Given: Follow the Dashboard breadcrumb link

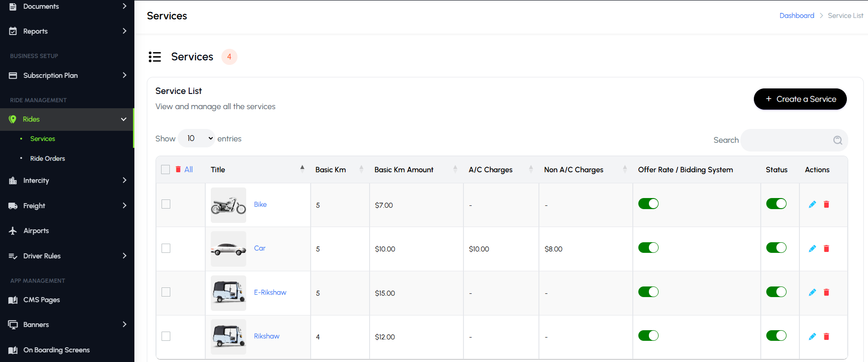Looking at the screenshot, I should coord(797,16).
